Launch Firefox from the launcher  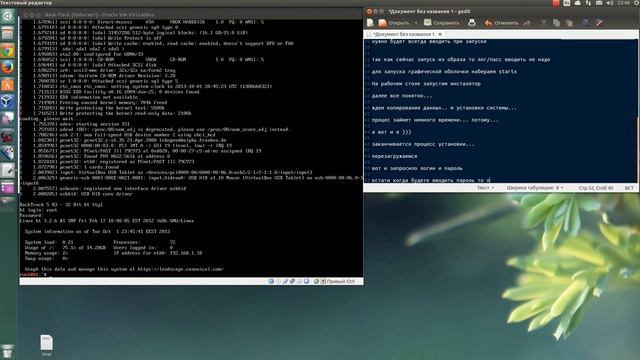tap(8, 67)
